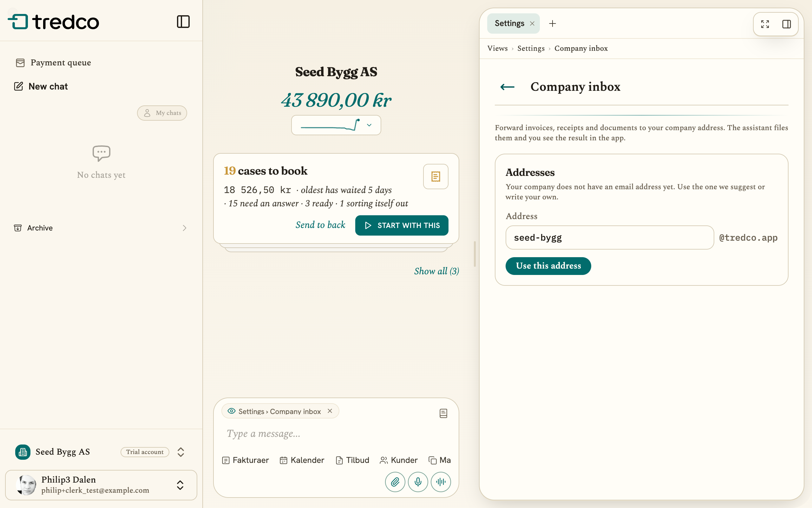The width and height of the screenshot is (812, 508).
Task: Show all 3 cards
Action: [x=436, y=271]
